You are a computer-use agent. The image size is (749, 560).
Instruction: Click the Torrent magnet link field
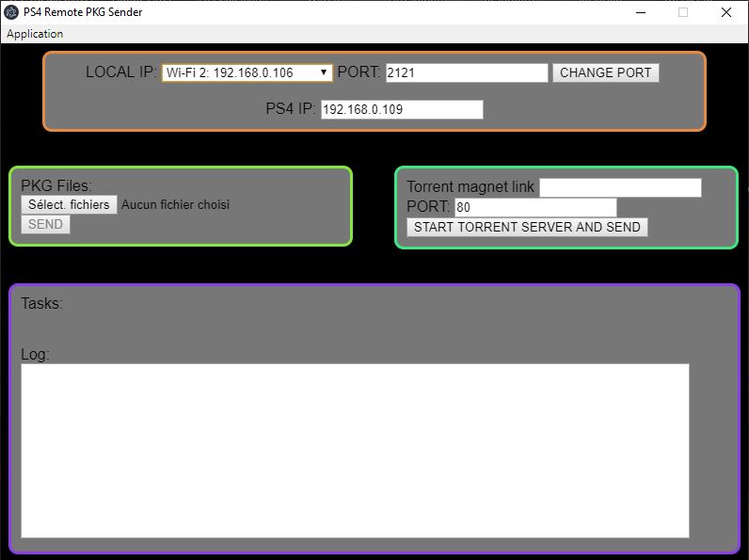[620, 187]
